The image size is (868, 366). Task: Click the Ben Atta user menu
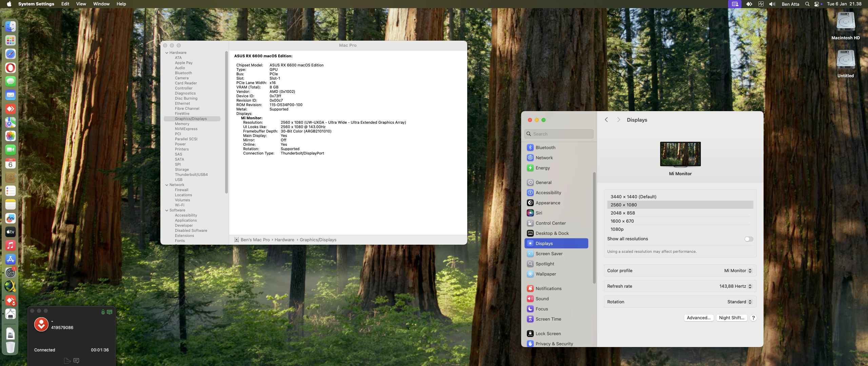click(x=790, y=4)
